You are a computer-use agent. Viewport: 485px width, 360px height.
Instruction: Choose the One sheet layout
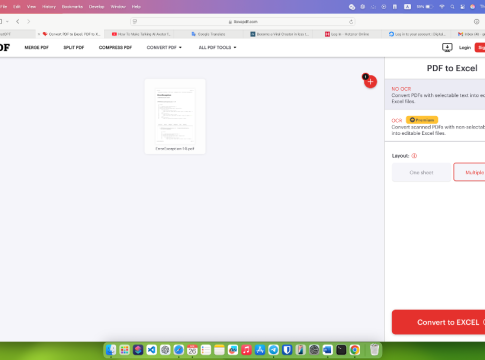pyautogui.click(x=421, y=172)
